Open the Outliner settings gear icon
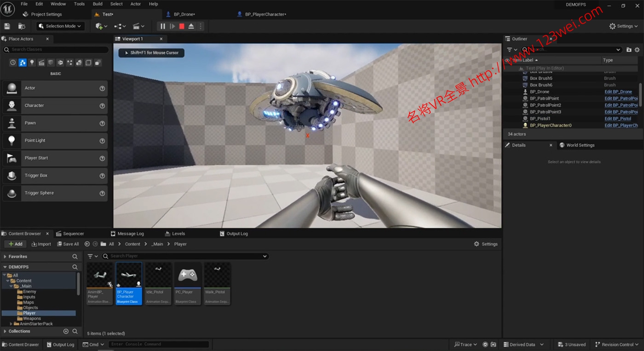Image resolution: width=644 pixels, height=351 pixels. point(638,50)
